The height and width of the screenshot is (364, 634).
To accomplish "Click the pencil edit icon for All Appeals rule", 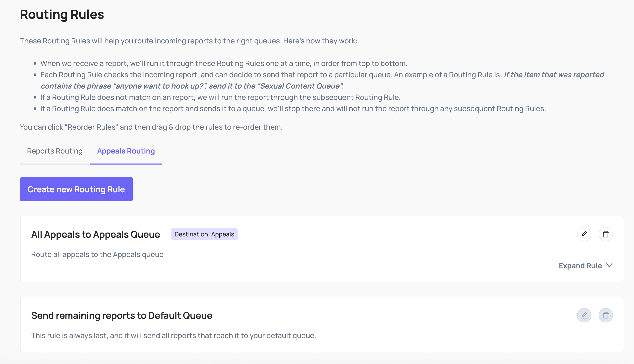I will coord(584,234).
